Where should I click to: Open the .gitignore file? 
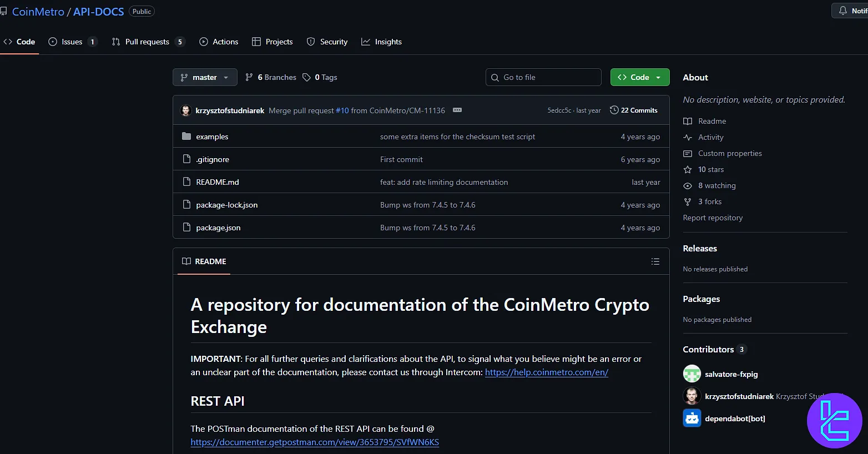click(x=213, y=159)
